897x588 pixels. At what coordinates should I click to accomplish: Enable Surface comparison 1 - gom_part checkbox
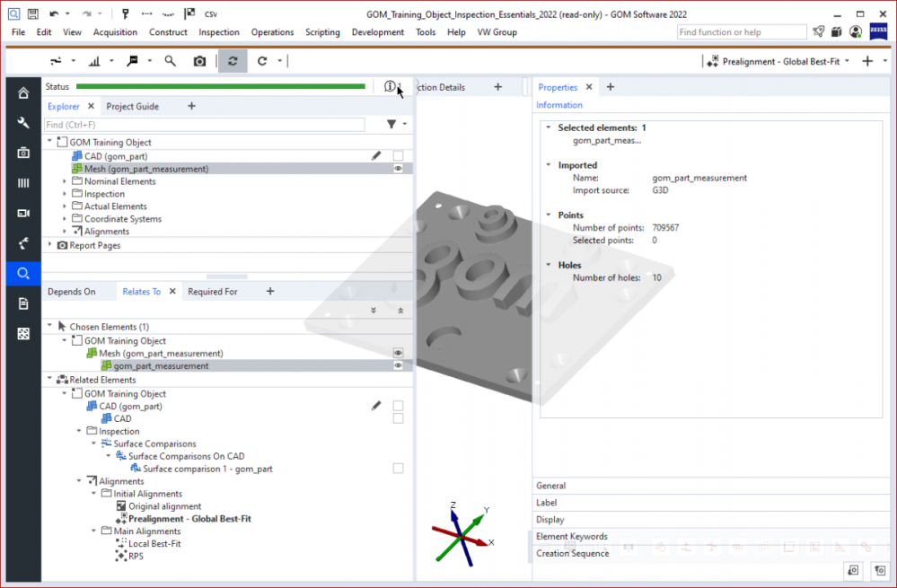398,469
